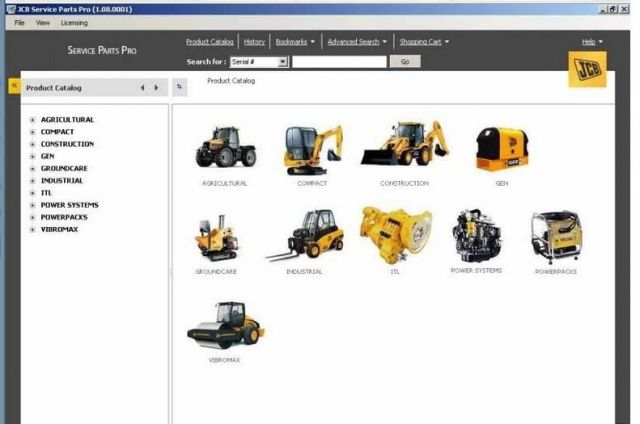Click the sync tree icon beside panel header

click(180, 87)
